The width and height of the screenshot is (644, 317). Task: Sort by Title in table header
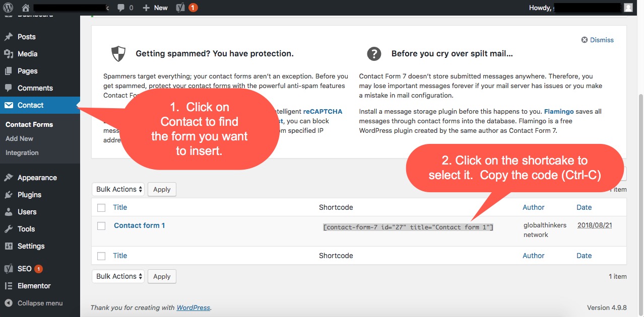coord(120,207)
